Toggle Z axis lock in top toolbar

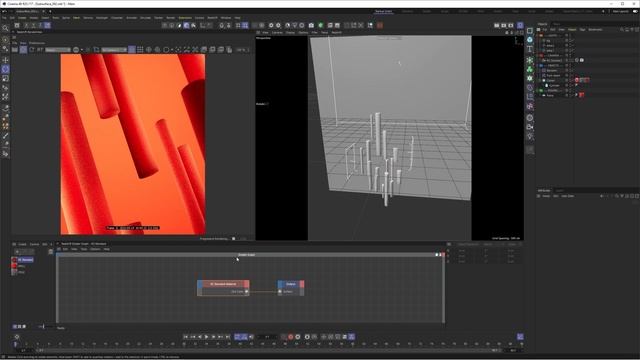pyautogui.click(x=40, y=25)
